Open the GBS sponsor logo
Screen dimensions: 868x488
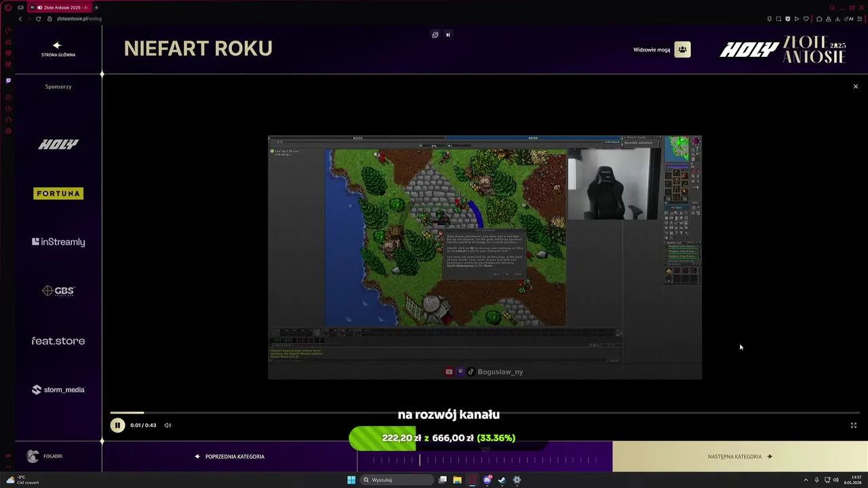[x=58, y=291]
